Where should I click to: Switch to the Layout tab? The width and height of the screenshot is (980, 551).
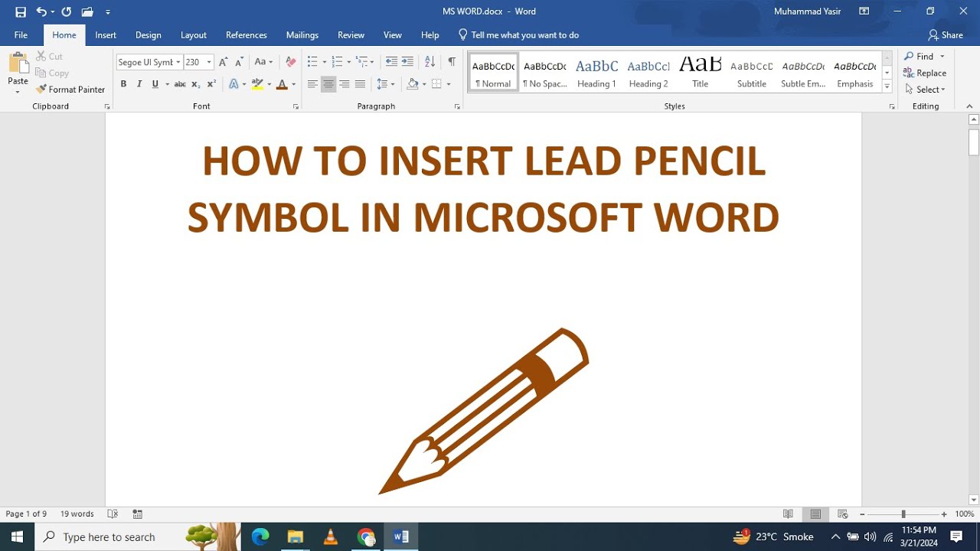pyautogui.click(x=194, y=35)
